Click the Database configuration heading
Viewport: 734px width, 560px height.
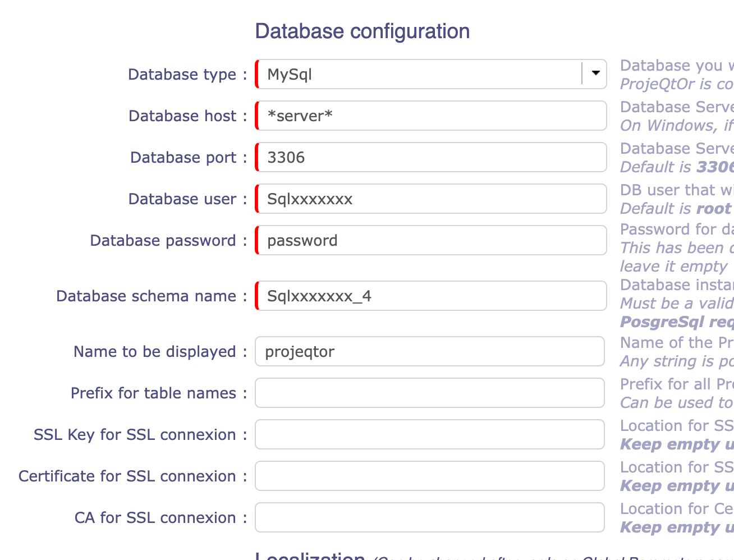pyautogui.click(x=363, y=31)
